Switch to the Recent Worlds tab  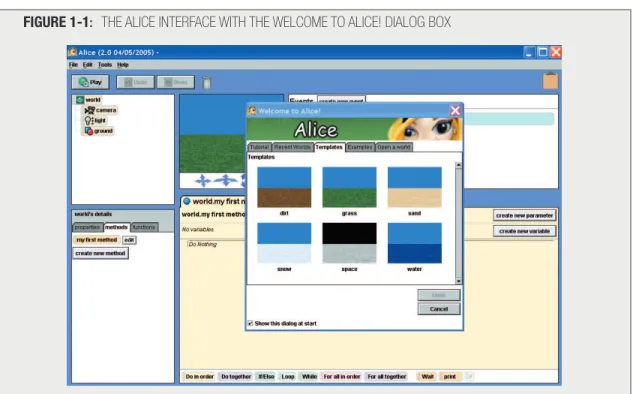[293, 147]
